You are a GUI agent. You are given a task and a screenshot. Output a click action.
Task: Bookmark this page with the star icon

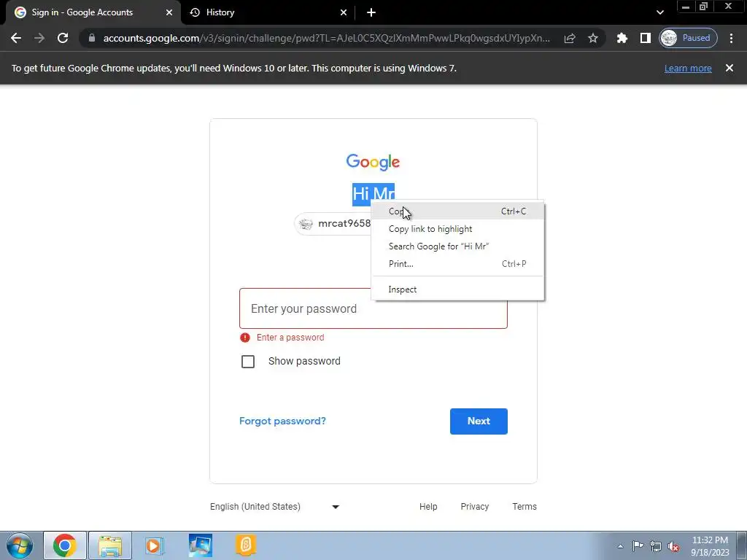point(592,38)
